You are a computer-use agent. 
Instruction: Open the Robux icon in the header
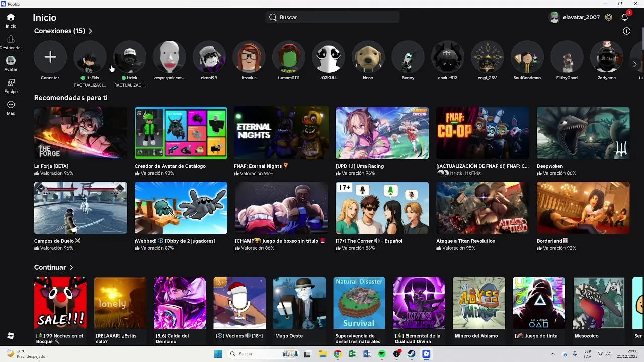[x=608, y=17]
